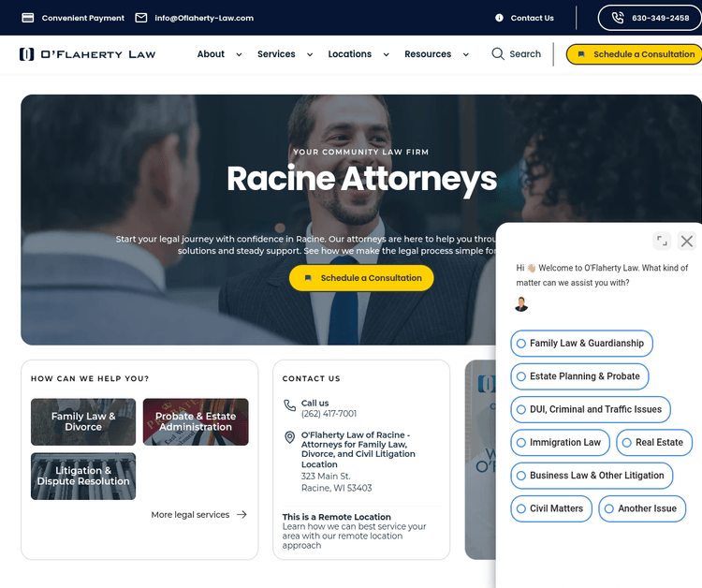This screenshot has width=702, height=588.
Task: Click the arrow beside More legal services
Action: pos(241,515)
